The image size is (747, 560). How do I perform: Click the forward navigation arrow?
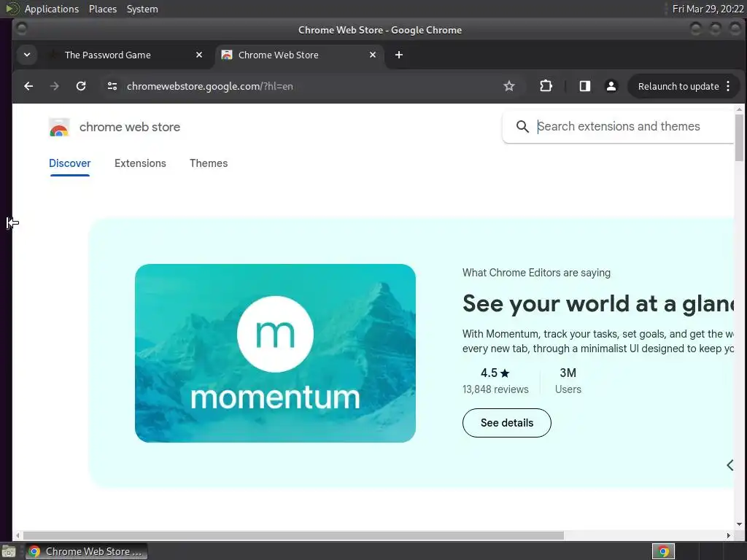pos(54,86)
